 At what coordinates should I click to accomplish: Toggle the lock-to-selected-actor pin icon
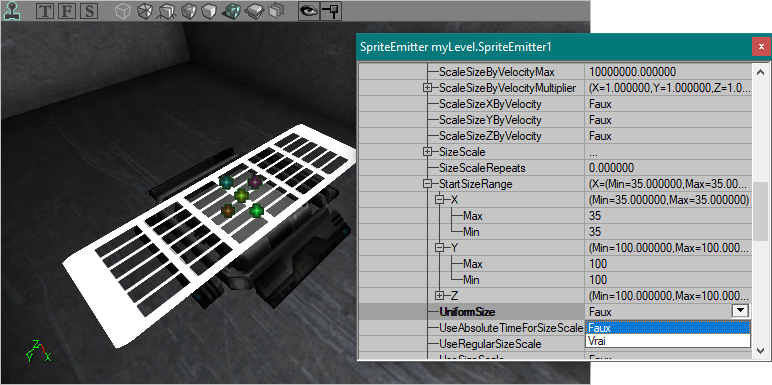coord(330,11)
